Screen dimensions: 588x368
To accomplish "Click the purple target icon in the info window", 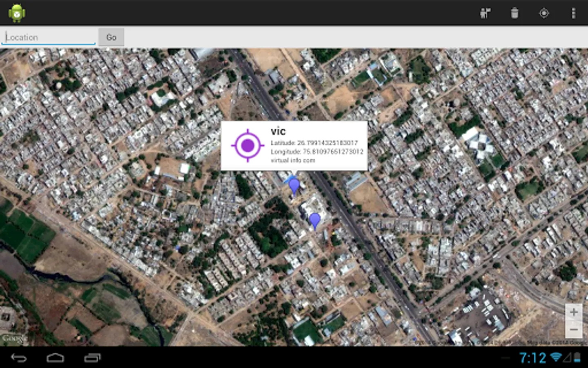I will (248, 145).
